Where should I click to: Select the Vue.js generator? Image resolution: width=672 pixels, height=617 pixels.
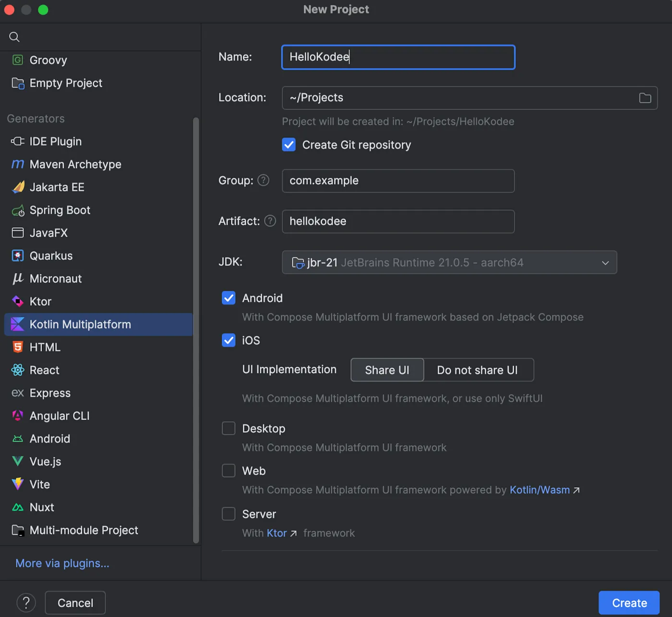pos(45,461)
